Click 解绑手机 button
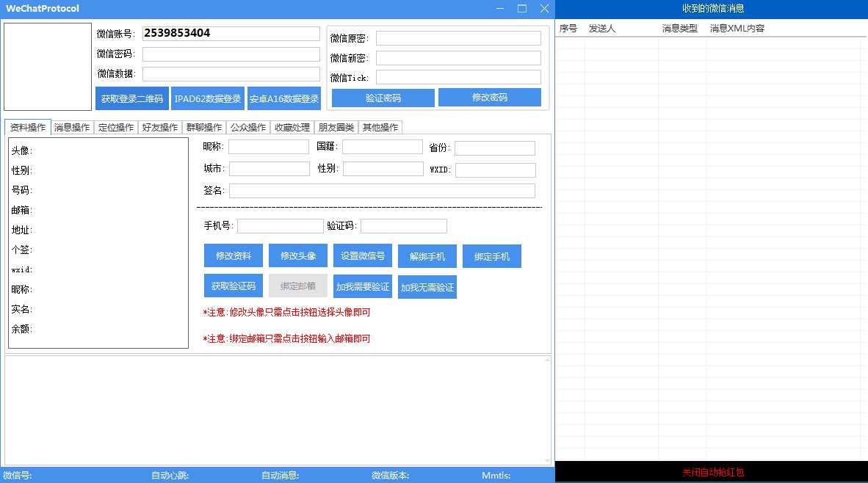 [427, 256]
